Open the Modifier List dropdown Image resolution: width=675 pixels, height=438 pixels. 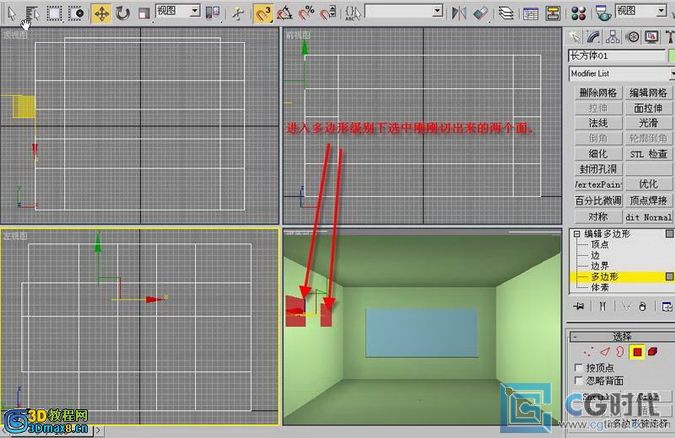(614, 74)
